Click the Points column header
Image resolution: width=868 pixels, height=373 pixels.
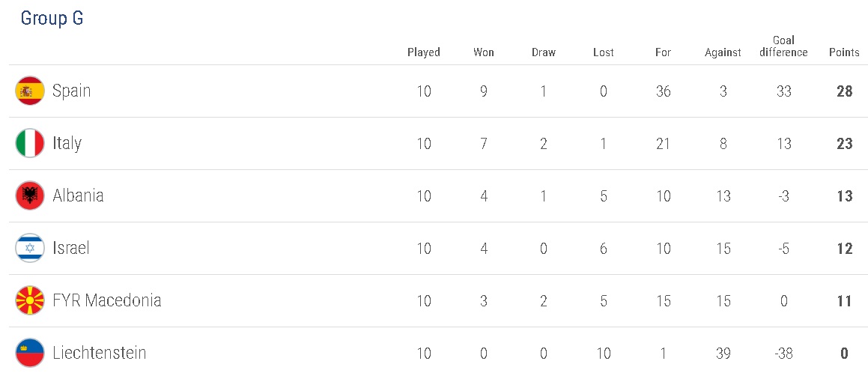844,52
